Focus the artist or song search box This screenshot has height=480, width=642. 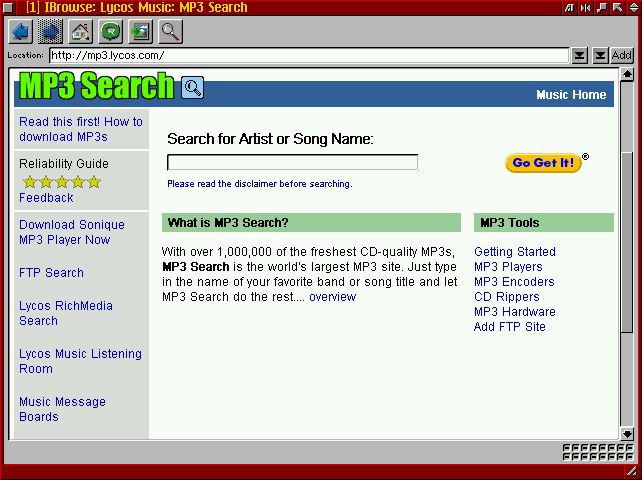292,162
